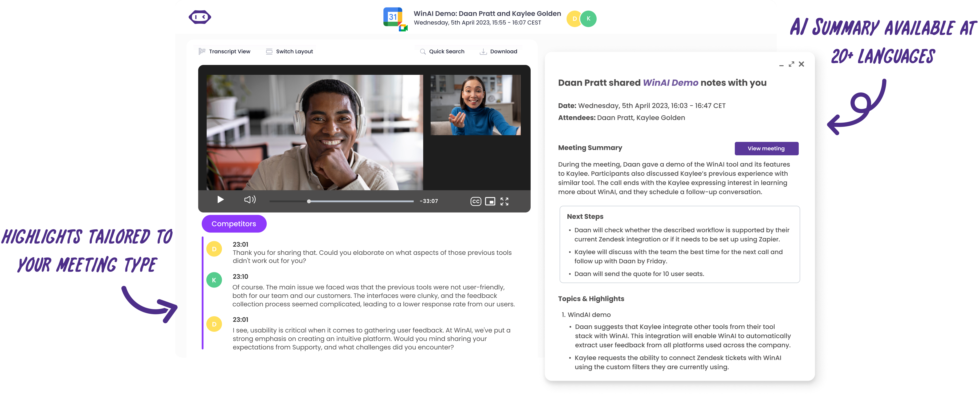Click Kaylee's green avatar next to the 23:10 message
Image resolution: width=980 pixels, height=396 pixels.
[x=214, y=280]
